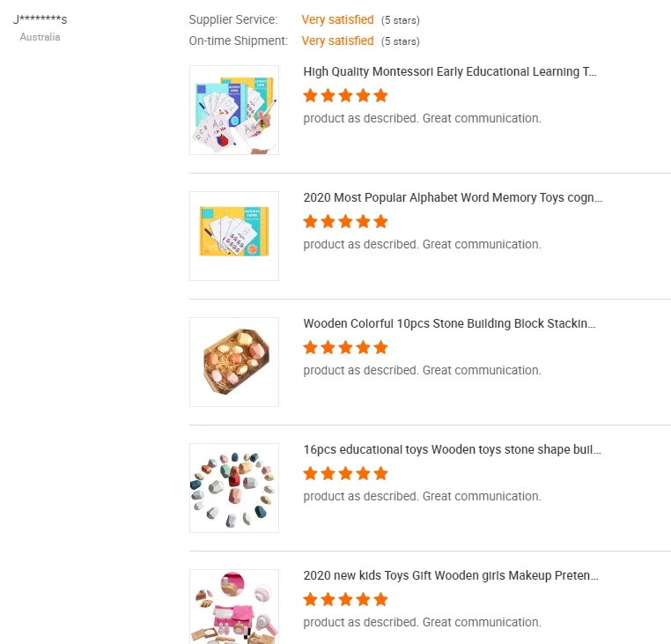The image size is (671, 644).
Task: Click the star rating under 10pcs Stone Building
Action: click(345, 347)
